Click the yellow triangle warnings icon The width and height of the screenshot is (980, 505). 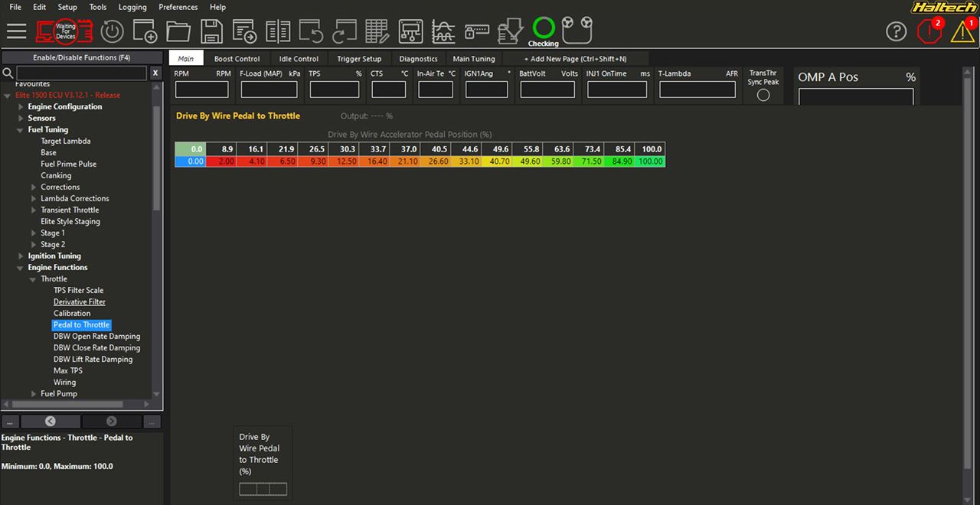click(962, 31)
